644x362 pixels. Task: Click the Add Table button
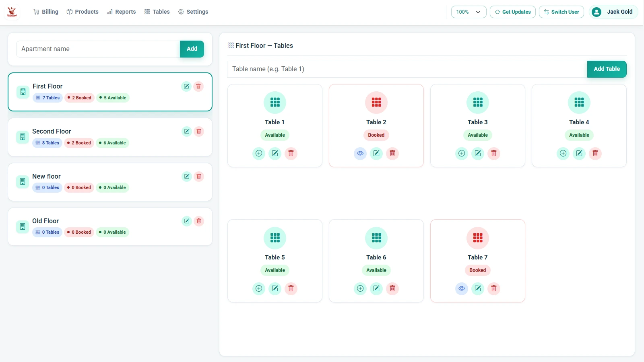tap(607, 69)
